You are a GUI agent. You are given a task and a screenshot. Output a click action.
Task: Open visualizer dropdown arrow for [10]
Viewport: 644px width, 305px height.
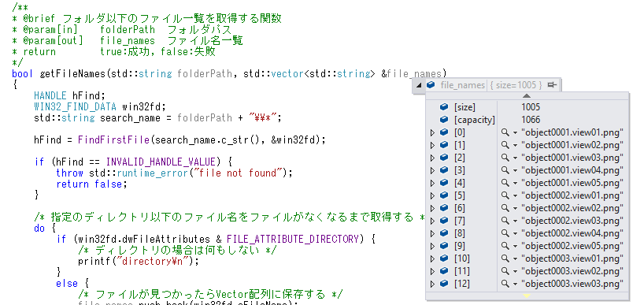point(515,259)
